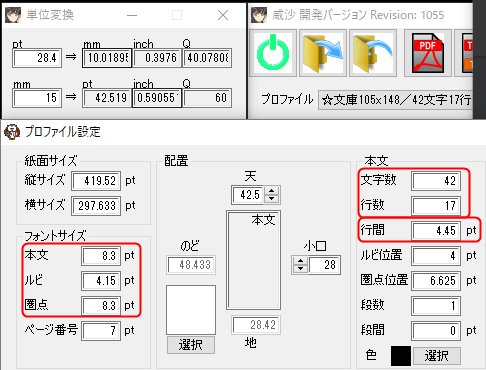Click the 段数 field showing 1
Image resolution: width=486 pixels, height=370 pixels.
(436, 306)
